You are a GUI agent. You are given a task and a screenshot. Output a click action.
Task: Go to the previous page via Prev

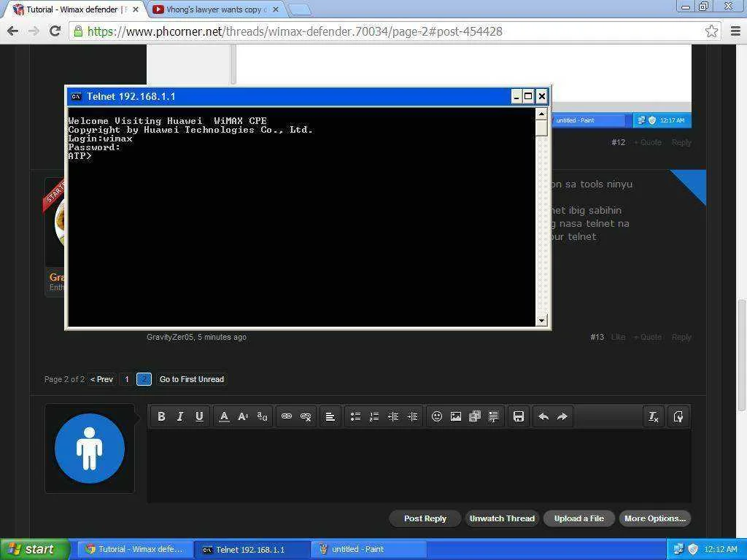coord(102,379)
